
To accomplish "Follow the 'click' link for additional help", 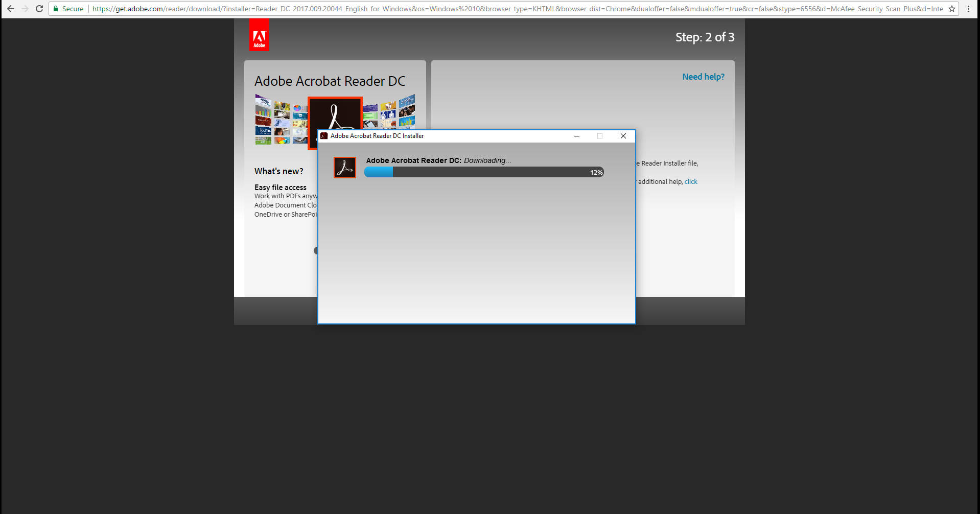I will click(691, 181).
